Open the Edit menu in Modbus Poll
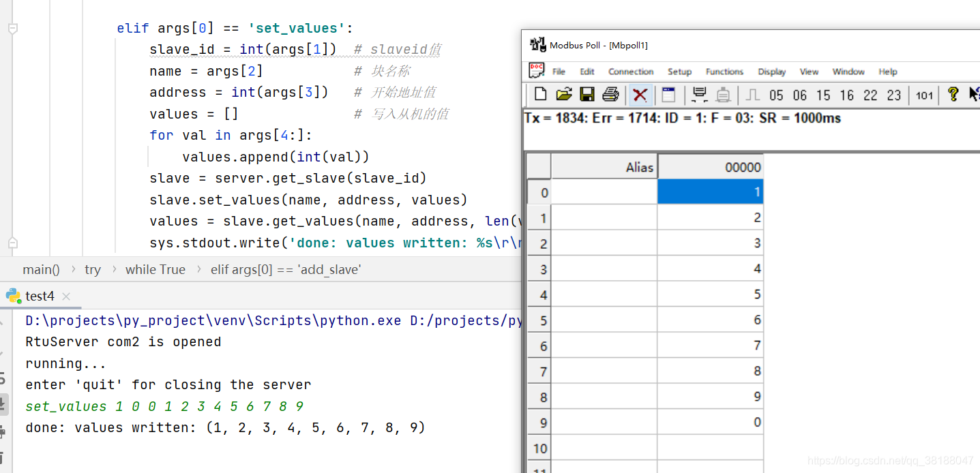The width and height of the screenshot is (980, 473). pos(587,72)
